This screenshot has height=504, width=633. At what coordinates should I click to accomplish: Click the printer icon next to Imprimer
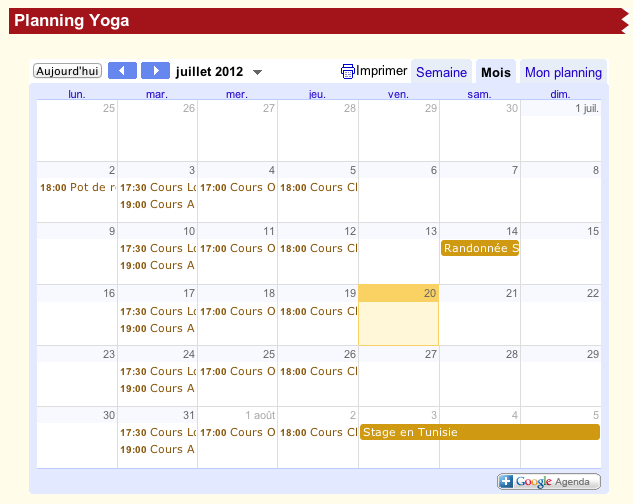347,72
